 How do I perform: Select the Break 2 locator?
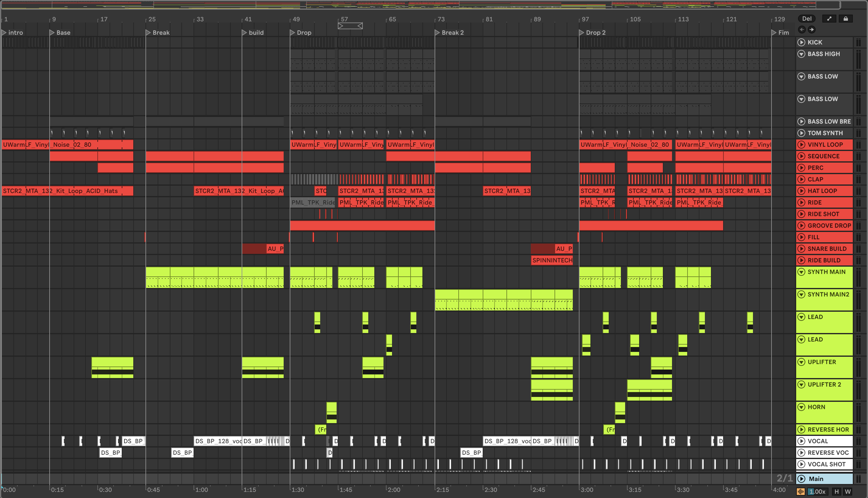click(449, 33)
